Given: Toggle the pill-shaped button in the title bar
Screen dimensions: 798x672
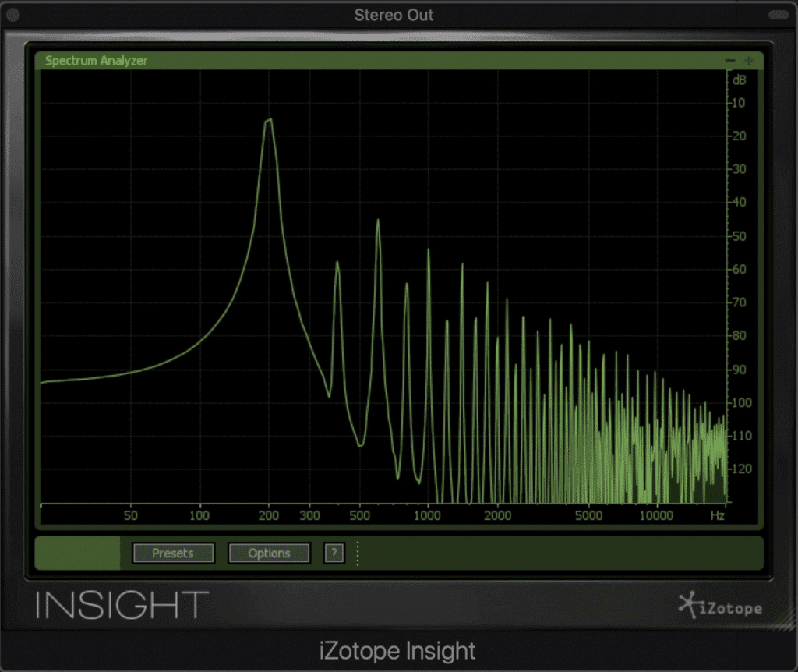Looking at the screenshot, I should tap(779, 15).
